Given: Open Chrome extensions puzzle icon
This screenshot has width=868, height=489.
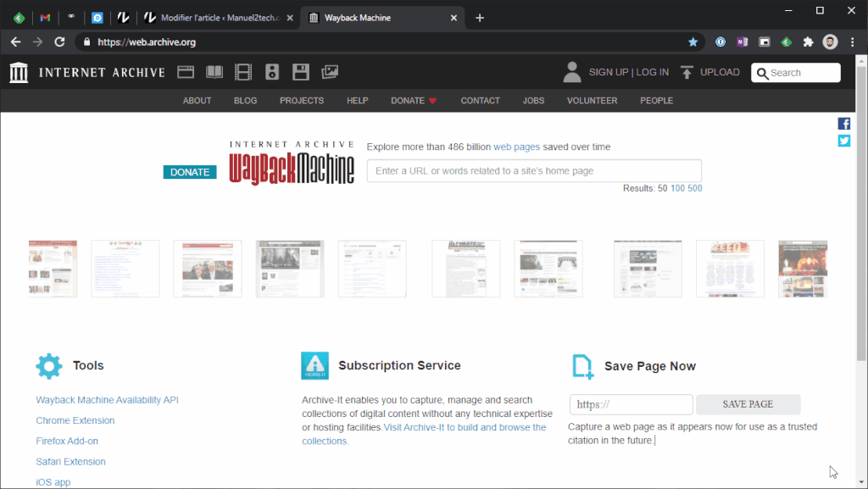Looking at the screenshot, I should (x=808, y=42).
